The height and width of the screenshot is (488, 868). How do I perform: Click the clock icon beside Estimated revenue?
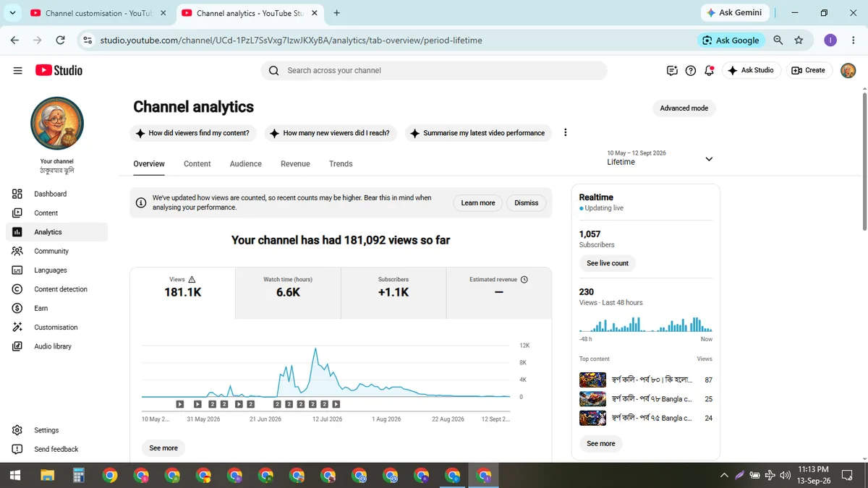pyautogui.click(x=524, y=279)
